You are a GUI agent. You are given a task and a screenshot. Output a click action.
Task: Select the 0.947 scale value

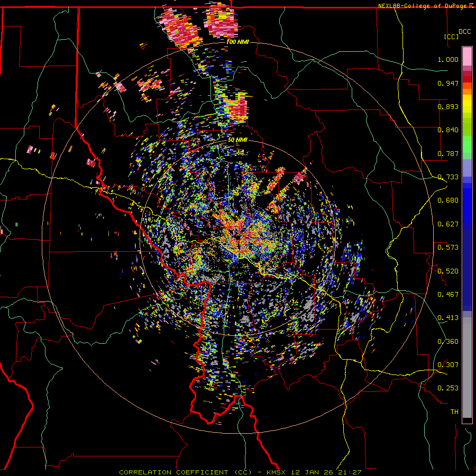[x=448, y=83]
